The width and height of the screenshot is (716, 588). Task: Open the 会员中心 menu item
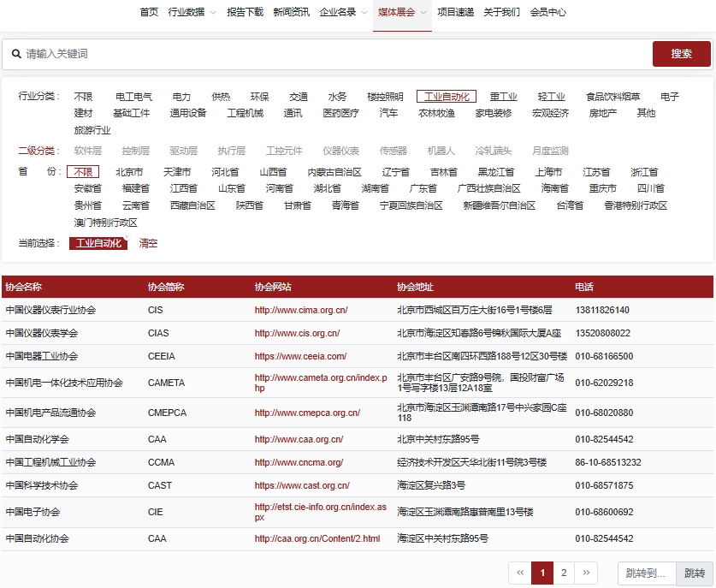[548, 12]
